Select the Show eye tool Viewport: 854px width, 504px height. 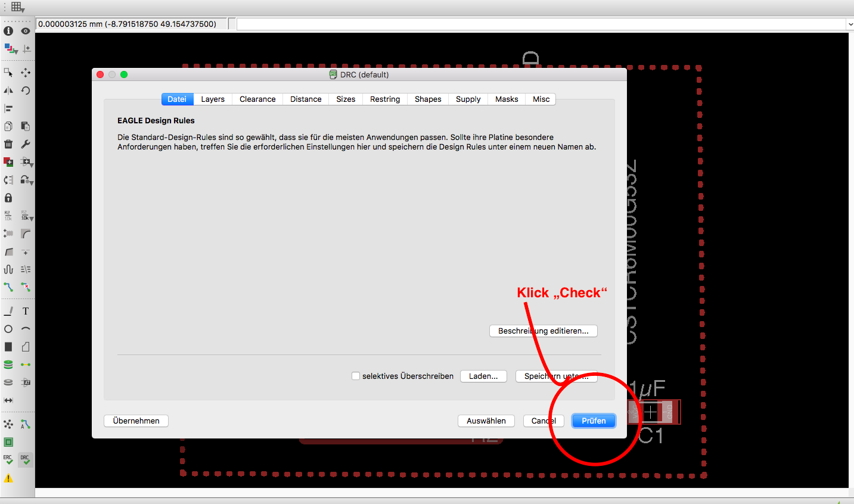click(26, 31)
